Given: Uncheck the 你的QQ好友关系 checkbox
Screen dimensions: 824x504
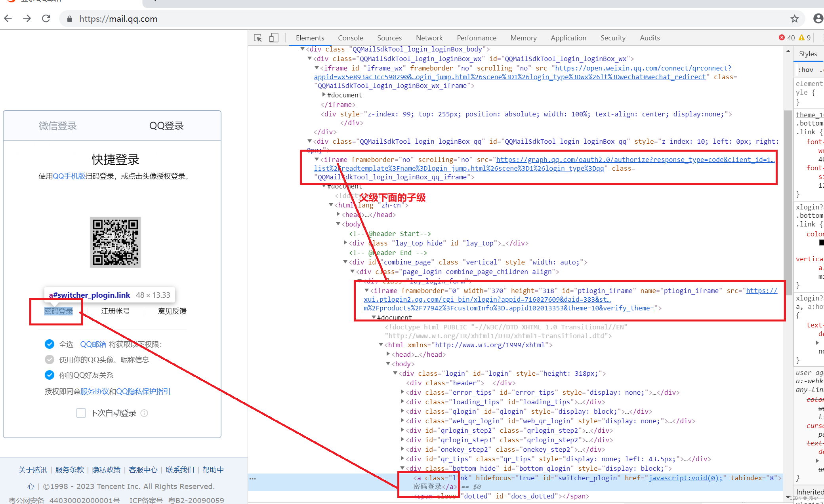Looking at the screenshot, I should click(50, 375).
